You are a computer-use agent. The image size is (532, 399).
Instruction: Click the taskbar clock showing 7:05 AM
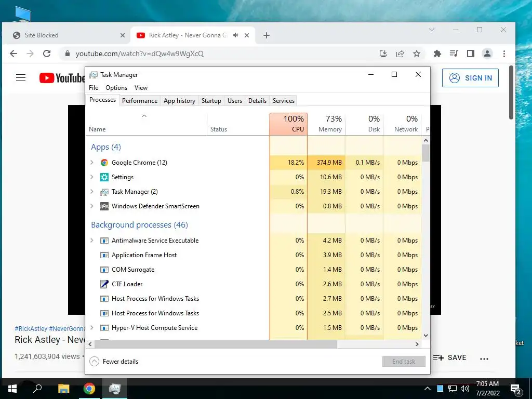[487, 389]
